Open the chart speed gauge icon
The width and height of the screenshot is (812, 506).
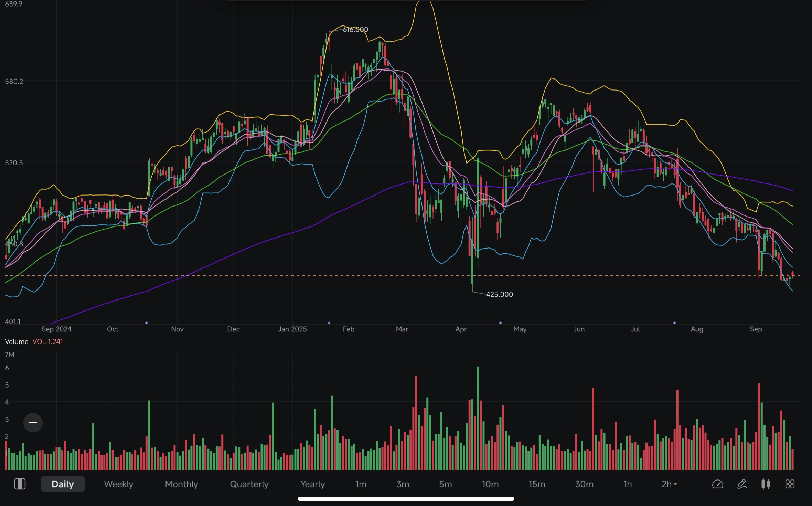[x=717, y=484]
